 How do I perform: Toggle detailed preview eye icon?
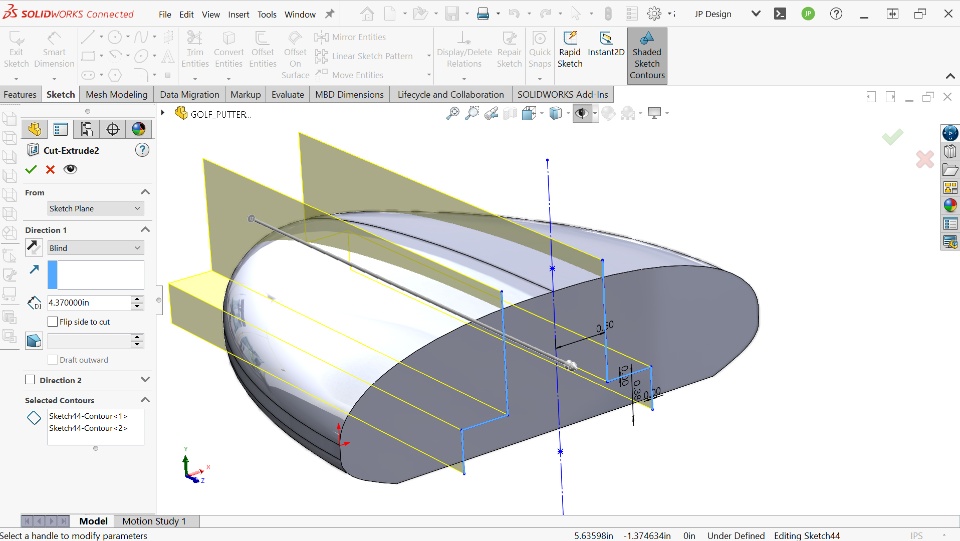[x=70, y=169]
